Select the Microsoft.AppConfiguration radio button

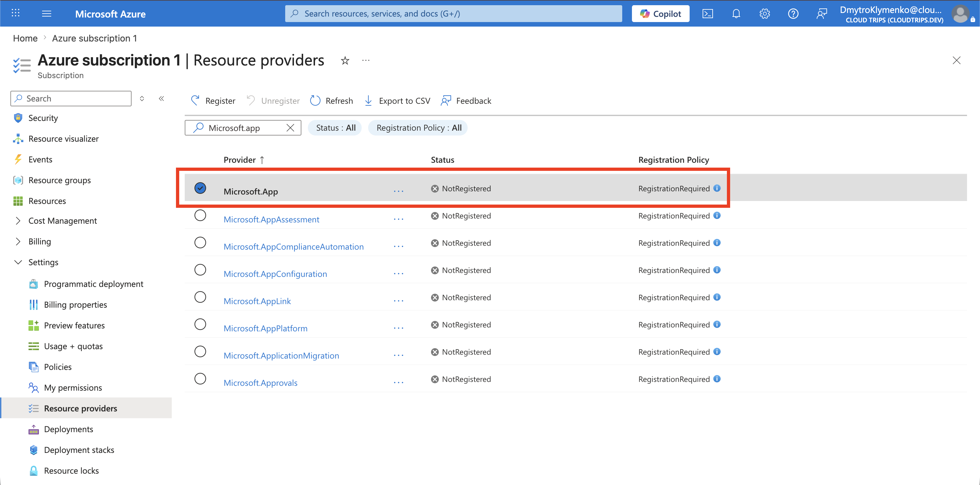click(200, 270)
